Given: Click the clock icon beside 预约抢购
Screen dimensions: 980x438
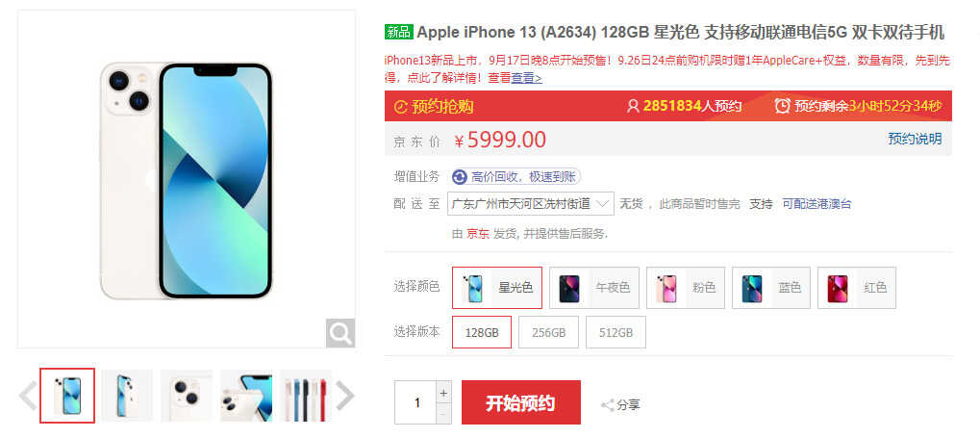Looking at the screenshot, I should pyautogui.click(x=401, y=107).
